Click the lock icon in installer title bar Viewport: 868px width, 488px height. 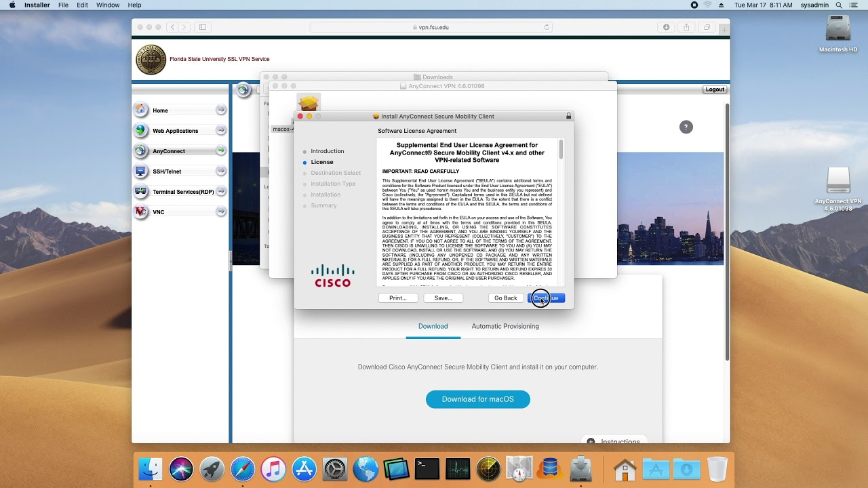click(x=568, y=117)
